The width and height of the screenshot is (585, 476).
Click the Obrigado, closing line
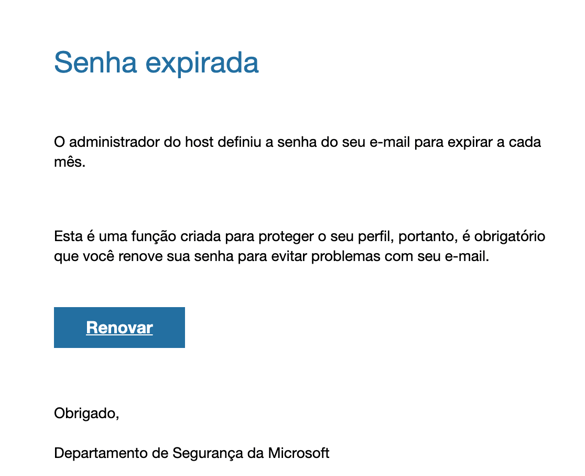[87, 414]
